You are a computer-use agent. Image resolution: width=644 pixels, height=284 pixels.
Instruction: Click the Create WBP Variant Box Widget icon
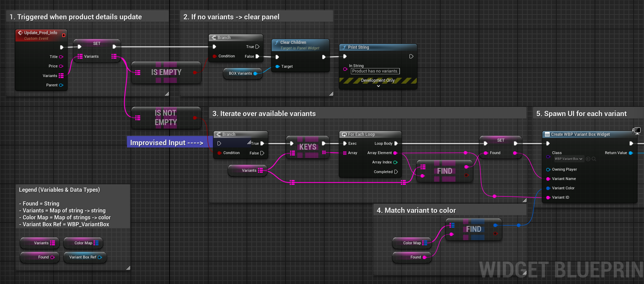point(547,134)
